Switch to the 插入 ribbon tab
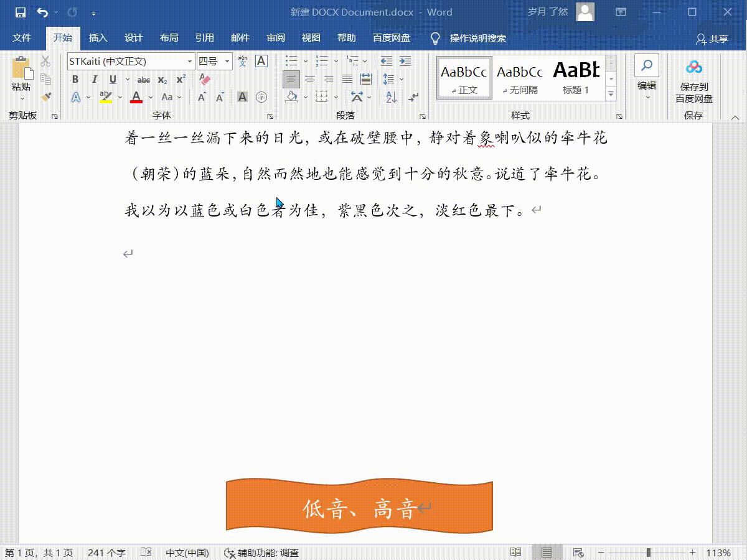This screenshot has width=747, height=560. click(98, 37)
